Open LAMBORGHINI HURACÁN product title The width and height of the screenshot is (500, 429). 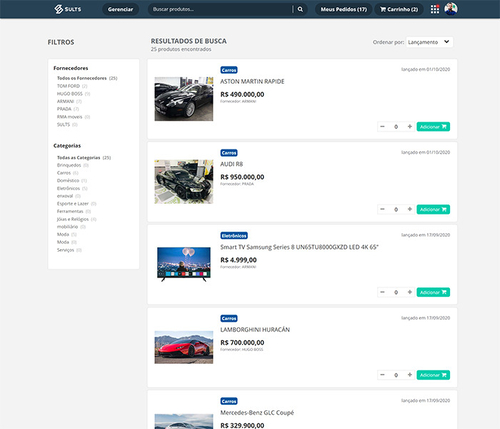(x=255, y=330)
